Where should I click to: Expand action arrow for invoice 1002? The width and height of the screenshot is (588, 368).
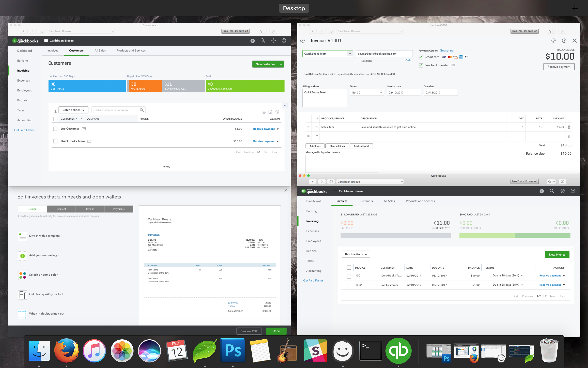coord(564,285)
